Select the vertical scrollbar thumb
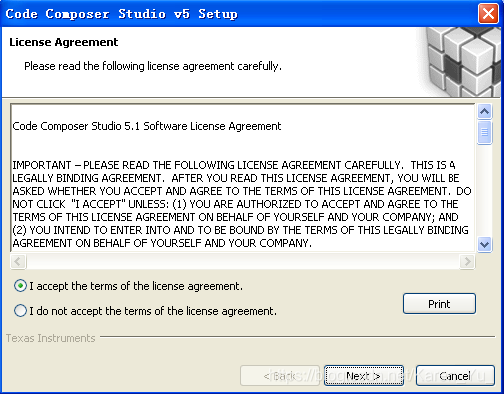The height and width of the screenshot is (394, 504). tap(484, 132)
